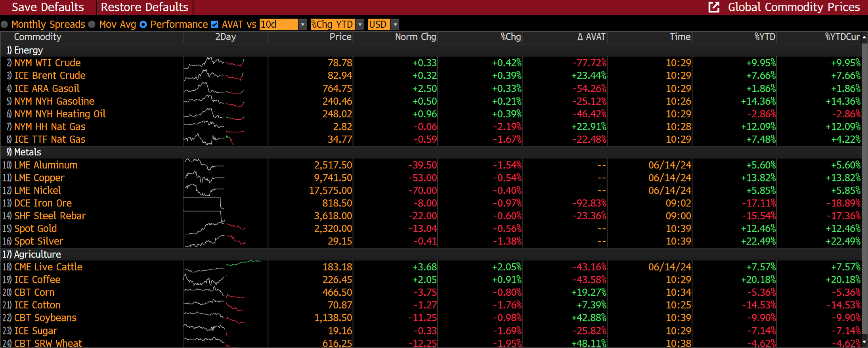
Task: Sort by the Δ AVAT column header
Action: point(591,37)
